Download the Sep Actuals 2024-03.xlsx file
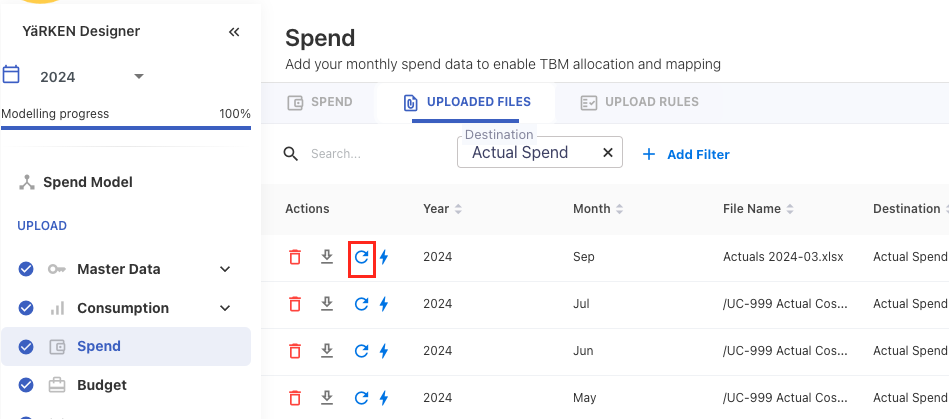The height and width of the screenshot is (419, 949). click(326, 257)
